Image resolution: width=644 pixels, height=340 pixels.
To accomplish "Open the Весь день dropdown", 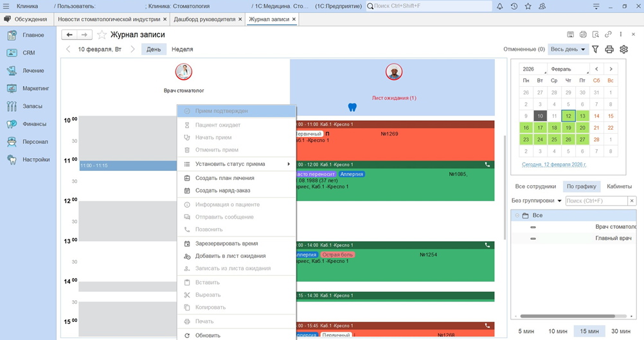I will (568, 49).
